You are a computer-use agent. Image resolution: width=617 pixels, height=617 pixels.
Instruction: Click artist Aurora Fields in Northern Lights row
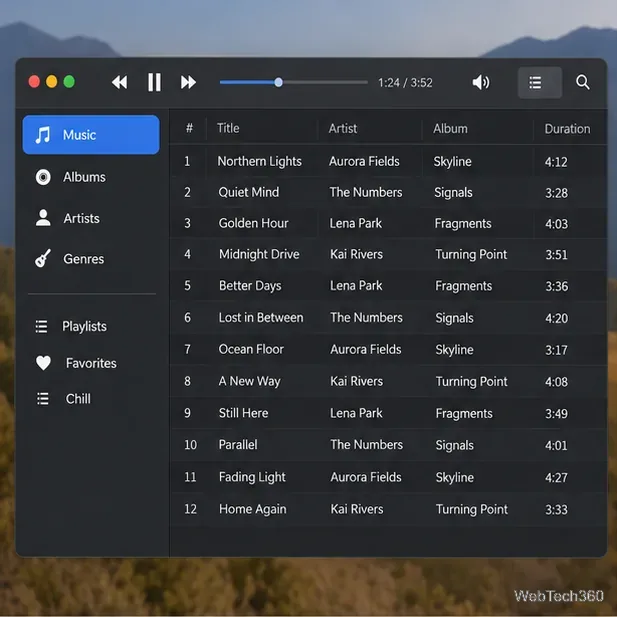[x=364, y=161]
